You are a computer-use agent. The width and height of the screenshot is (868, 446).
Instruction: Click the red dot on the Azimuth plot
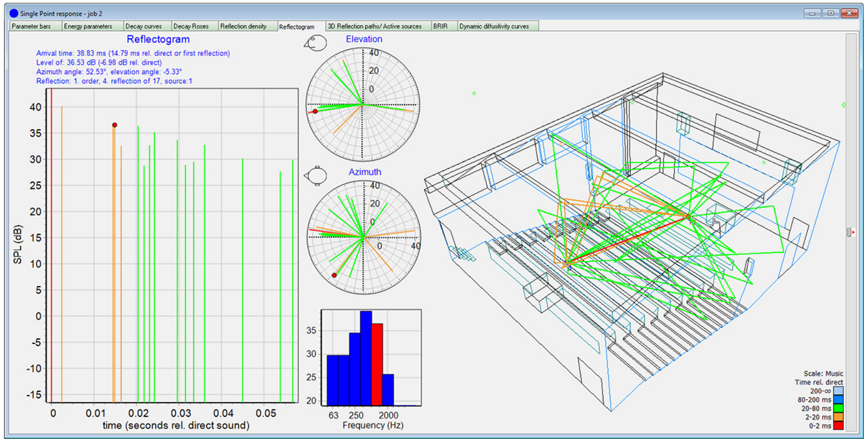(x=334, y=275)
